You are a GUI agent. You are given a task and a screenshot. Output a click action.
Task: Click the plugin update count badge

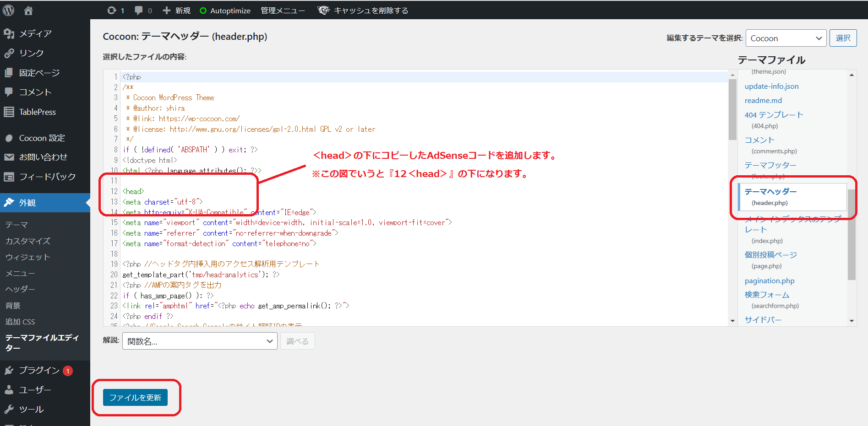click(68, 371)
